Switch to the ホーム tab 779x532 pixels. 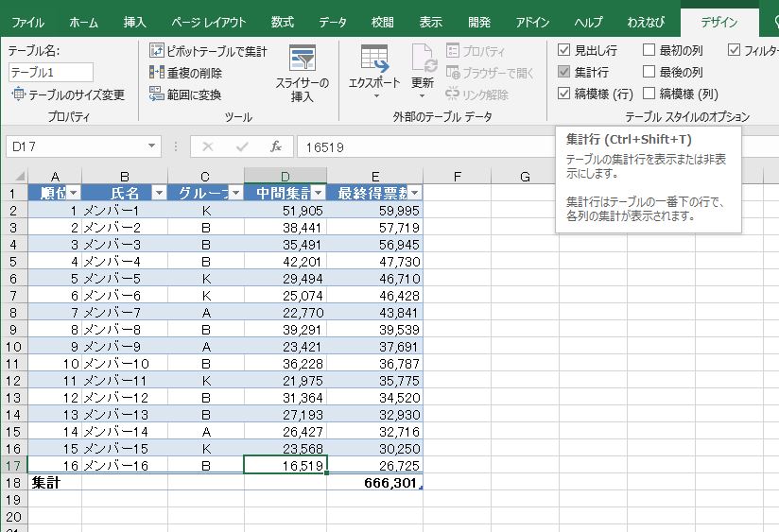coord(83,23)
